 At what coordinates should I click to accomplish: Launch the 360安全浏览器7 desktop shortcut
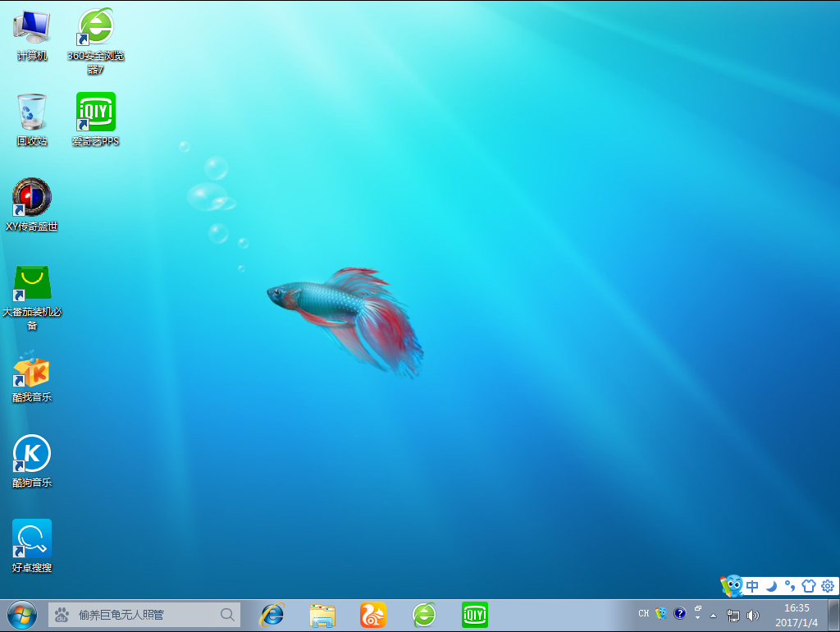click(x=96, y=41)
